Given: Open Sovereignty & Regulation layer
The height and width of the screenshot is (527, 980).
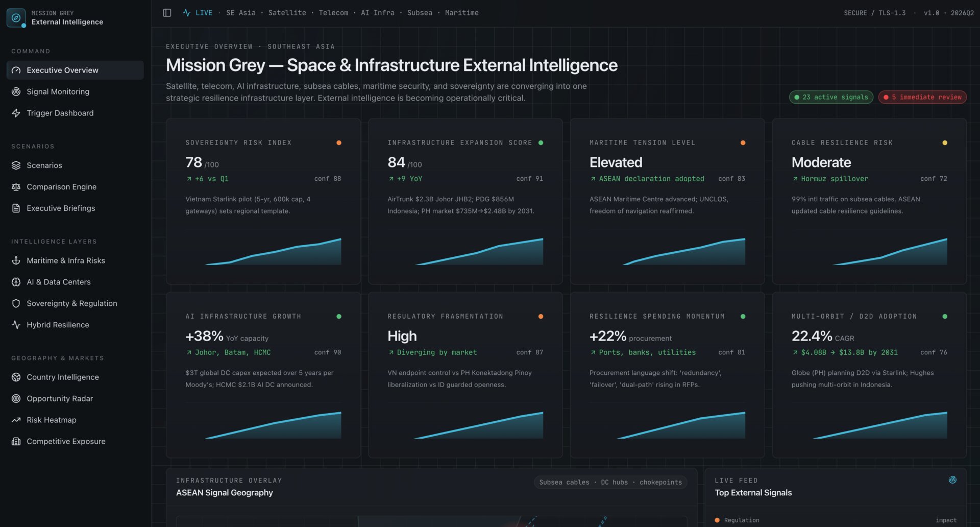Looking at the screenshot, I should coord(75,304).
